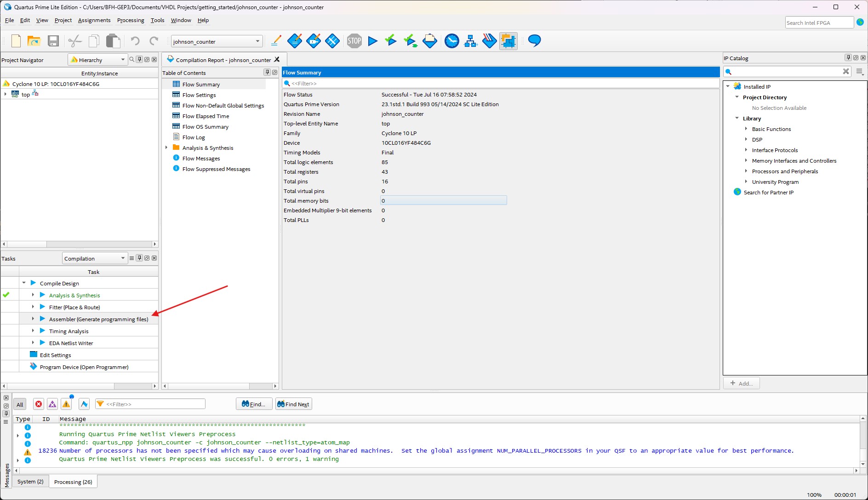Select Flow Elapsed Time report entry
The width and height of the screenshot is (868, 500).
206,116
